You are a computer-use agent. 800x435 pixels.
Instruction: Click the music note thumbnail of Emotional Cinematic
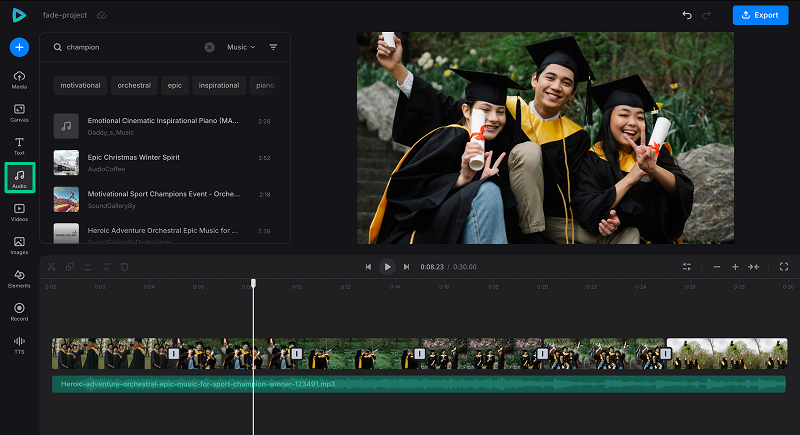66,126
